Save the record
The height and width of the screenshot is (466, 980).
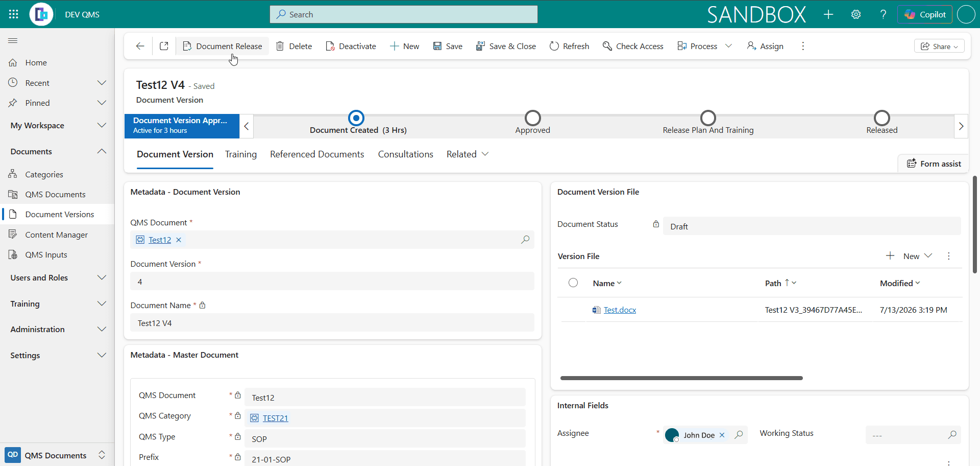(448, 46)
